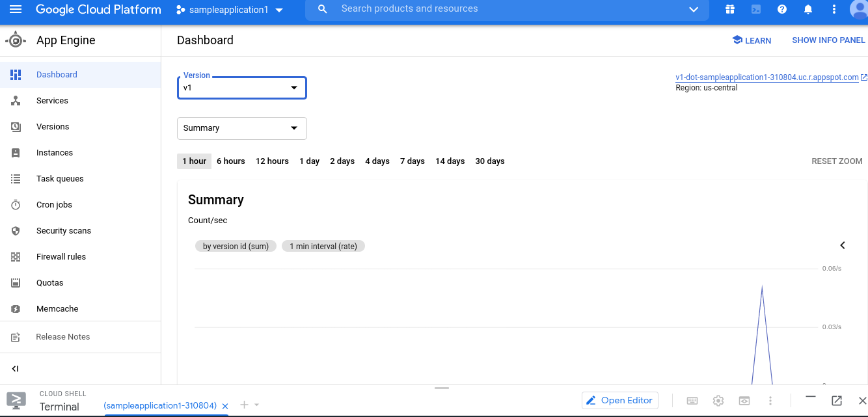Click SHOW INFO PANEL
The height and width of the screenshot is (417, 868).
[x=828, y=40]
